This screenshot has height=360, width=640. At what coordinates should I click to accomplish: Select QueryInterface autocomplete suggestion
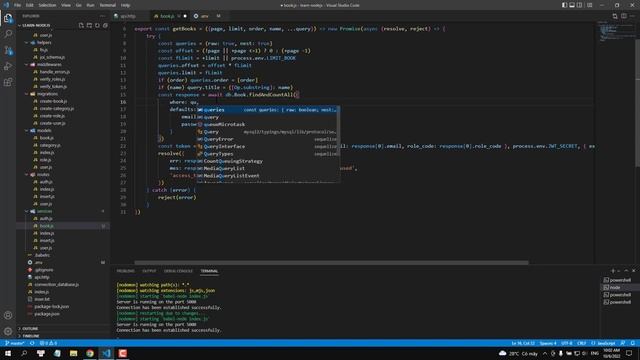[x=268, y=146]
